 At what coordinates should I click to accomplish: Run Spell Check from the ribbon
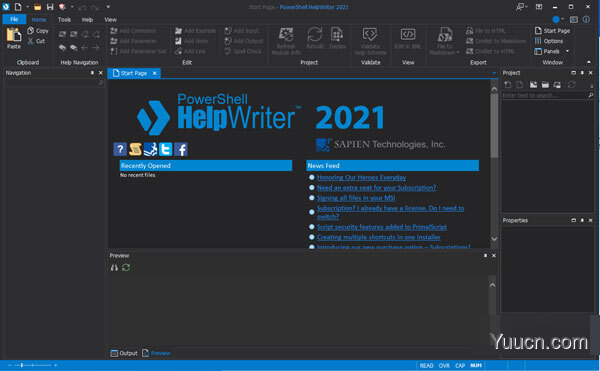click(x=243, y=51)
